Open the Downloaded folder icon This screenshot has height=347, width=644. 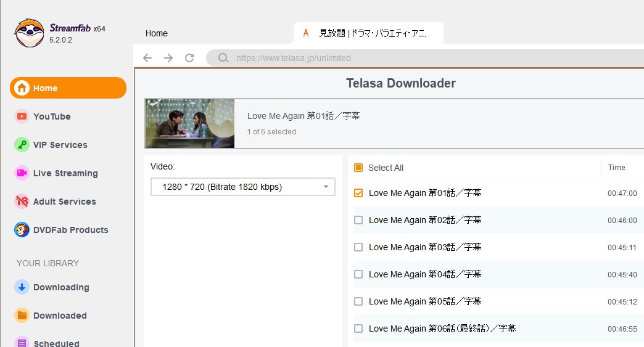22,316
